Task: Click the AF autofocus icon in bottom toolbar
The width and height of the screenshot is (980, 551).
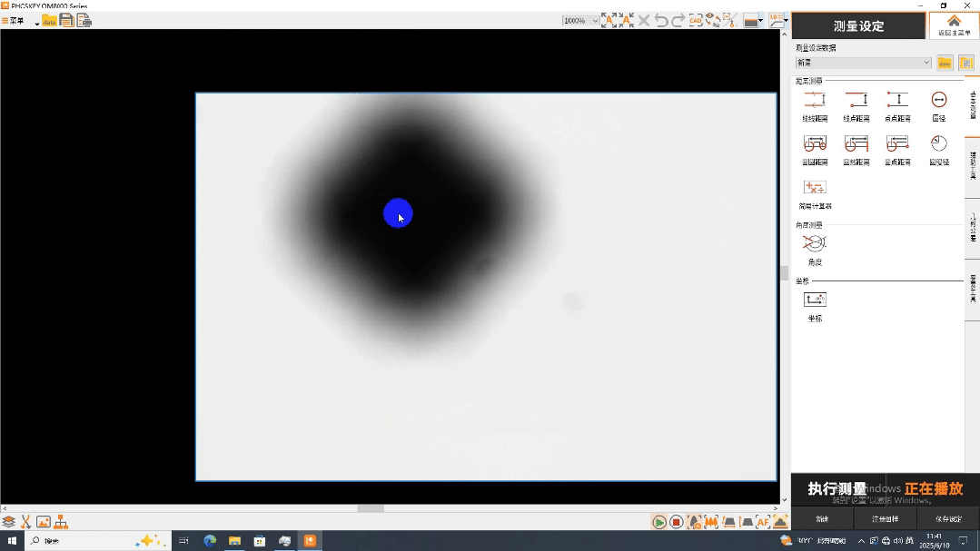Action: click(x=763, y=522)
